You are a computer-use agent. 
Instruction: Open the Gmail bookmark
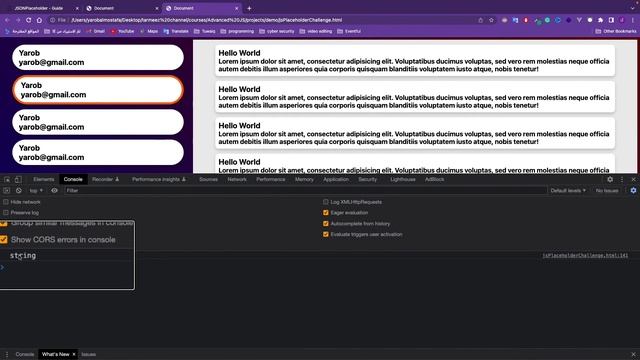point(96,31)
